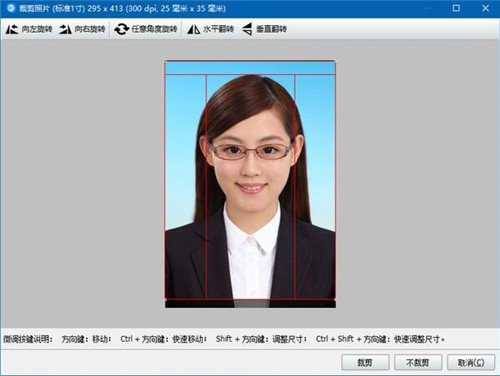Click the crop frame bottom-right corner handle
The height and width of the screenshot is (376, 500).
(335, 299)
